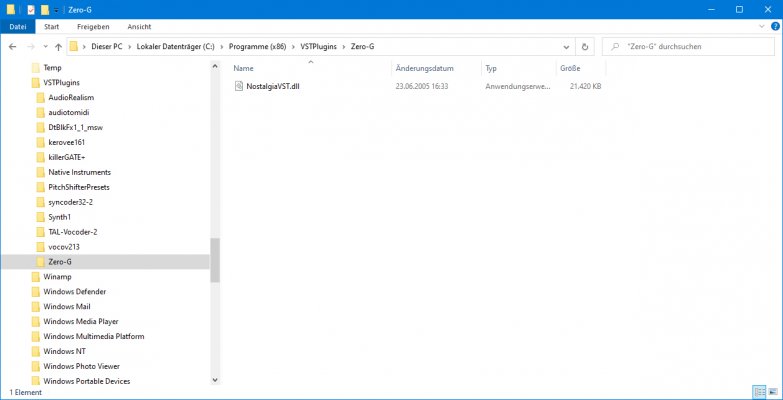783x400 pixels.
Task: Open Customize Quick Access Toolbar dropdown
Action: pyautogui.click(x=56, y=10)
